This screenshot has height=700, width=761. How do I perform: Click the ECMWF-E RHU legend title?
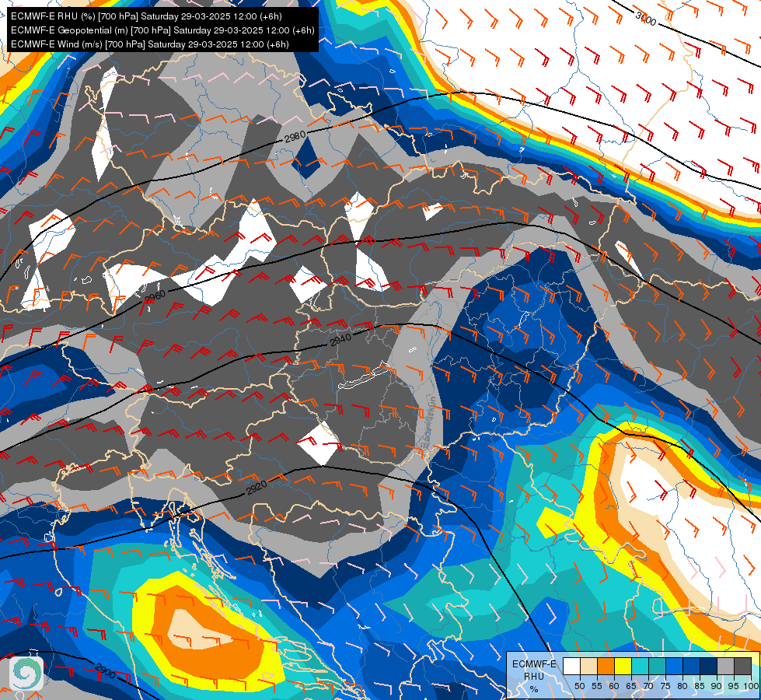point(534,670)
